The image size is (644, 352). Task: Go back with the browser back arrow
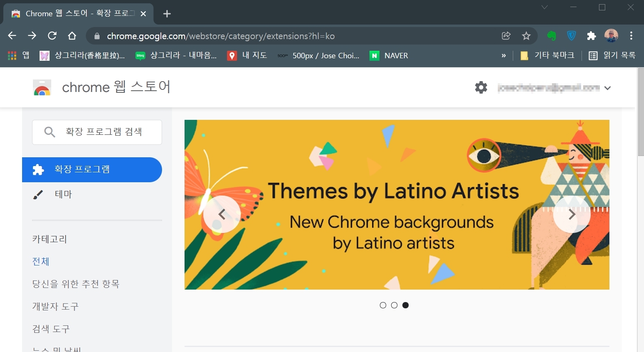pyautogui.click(x=12, y=36)
